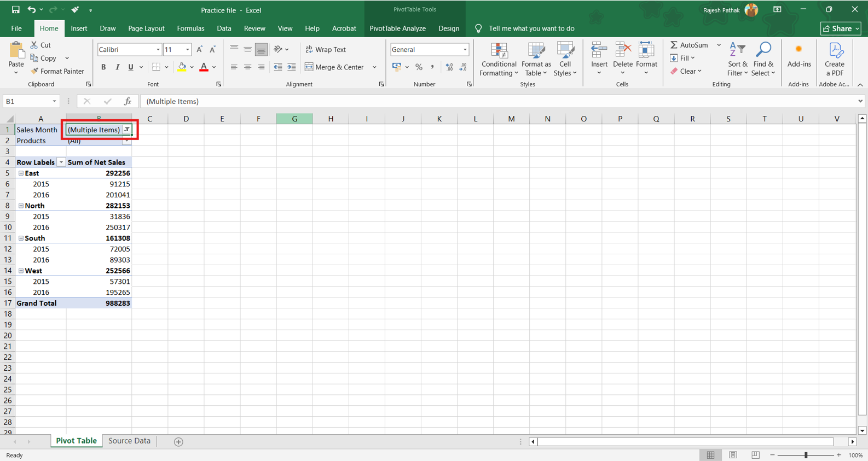The width and height of the screenshot is (868, 461).
Task: Open the Number Format dropdown showing General
Action: (465, 50)
